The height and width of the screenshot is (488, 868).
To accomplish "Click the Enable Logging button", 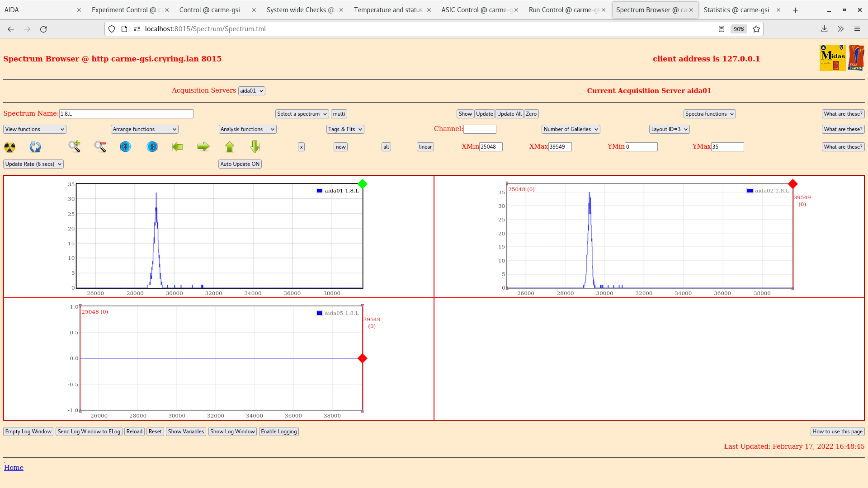I will (279, 432).
